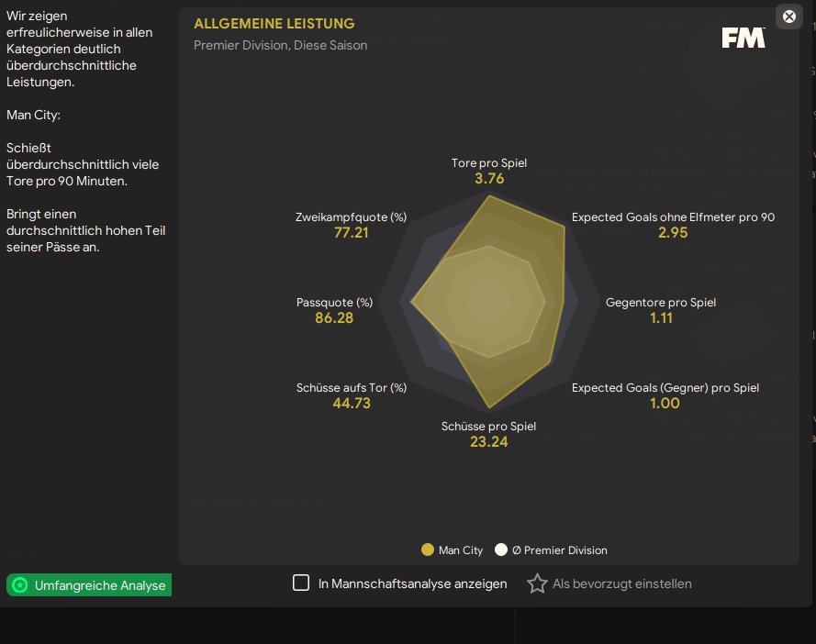Click Expected Goals (Gegner) pro Spiel label
Viewport: 816px width, 644px height.
point(665,388)
